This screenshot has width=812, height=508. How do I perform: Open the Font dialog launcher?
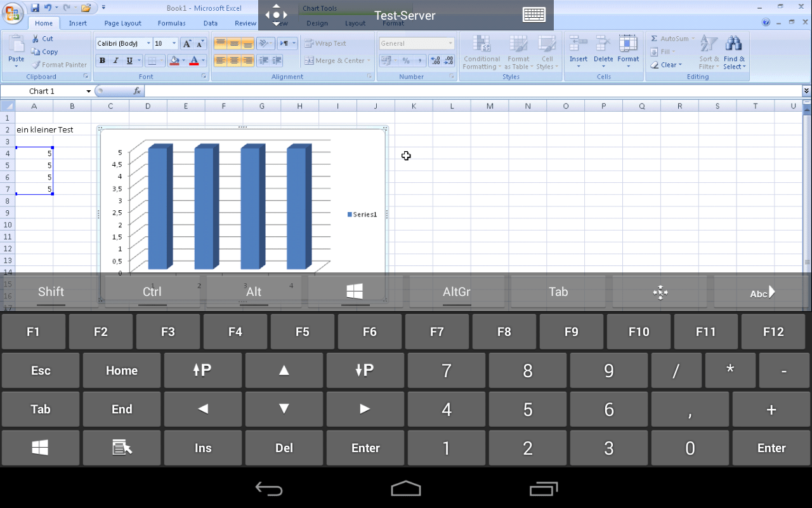click(x=204, y=77)
